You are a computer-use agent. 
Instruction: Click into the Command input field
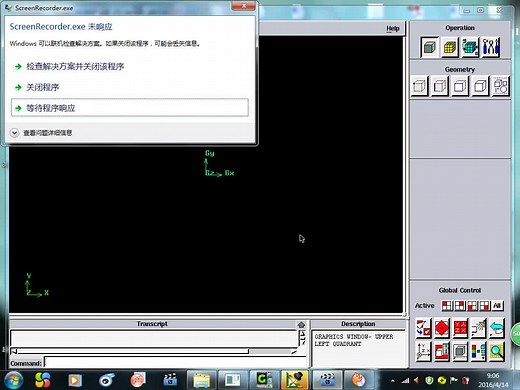(175, 363)
